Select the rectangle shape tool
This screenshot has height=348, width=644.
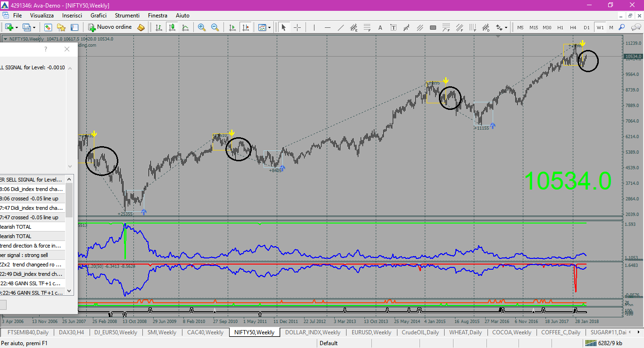pyautogui.click(x=433, y=27)
